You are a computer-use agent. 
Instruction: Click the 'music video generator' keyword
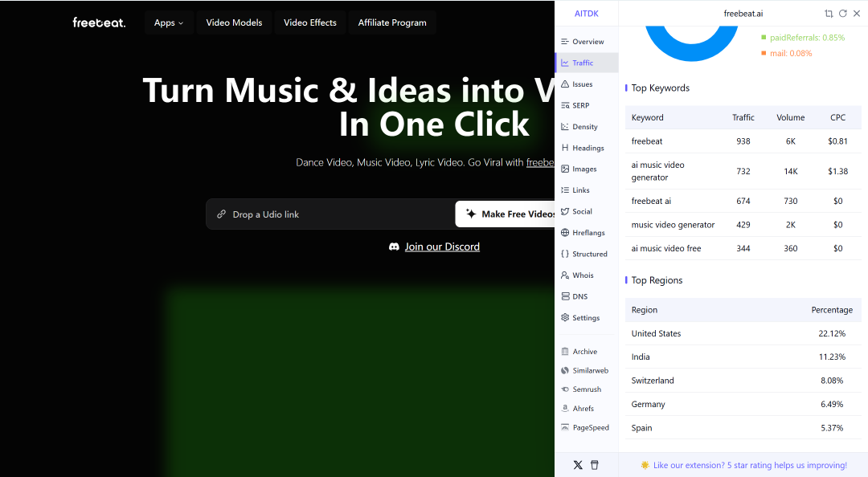[673, 225]
